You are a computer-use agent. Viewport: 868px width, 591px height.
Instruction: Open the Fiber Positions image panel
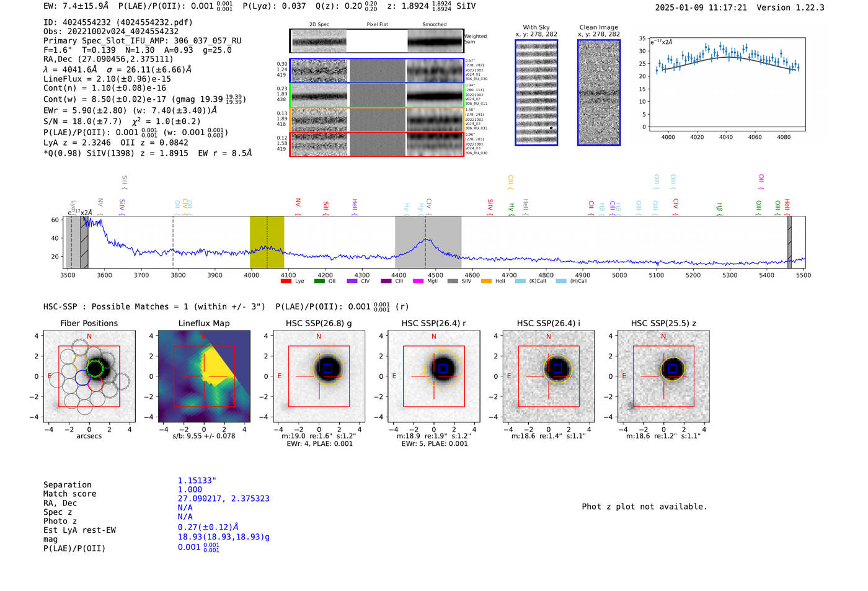click(89, 376)
